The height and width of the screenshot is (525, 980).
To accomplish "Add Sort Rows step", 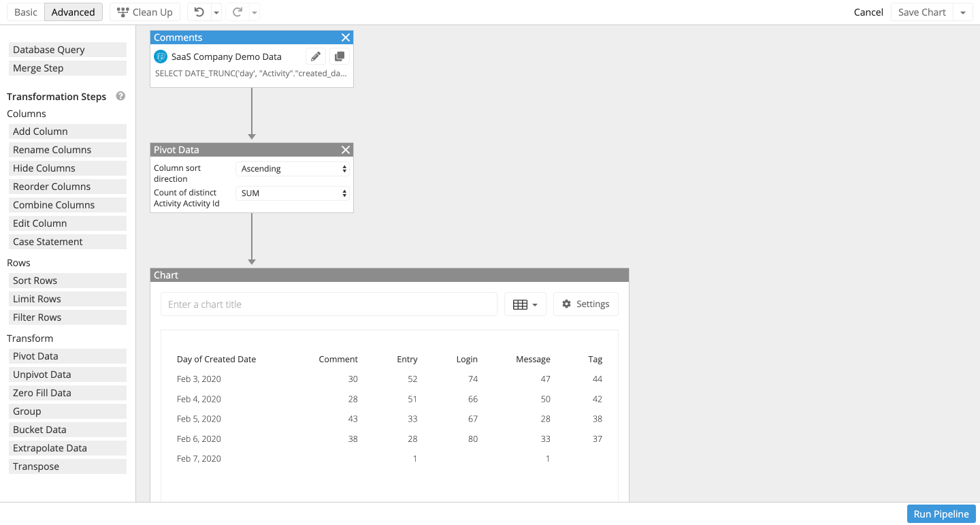I will coord(67,281).
